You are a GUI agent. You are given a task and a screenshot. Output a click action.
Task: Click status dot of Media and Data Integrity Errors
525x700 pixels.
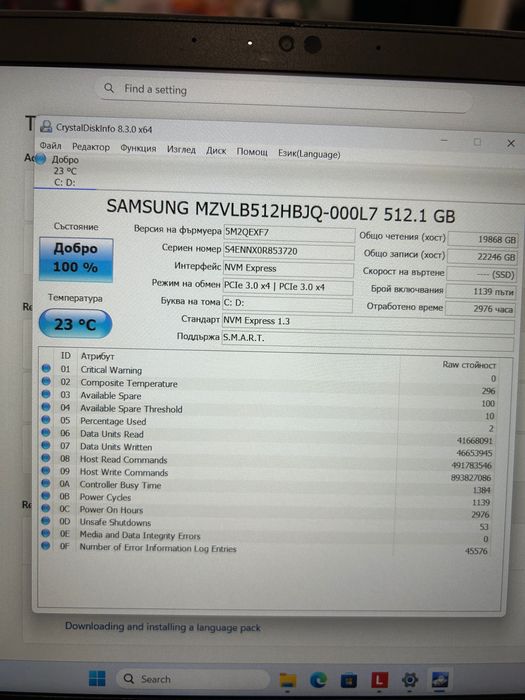pos(46,533)
